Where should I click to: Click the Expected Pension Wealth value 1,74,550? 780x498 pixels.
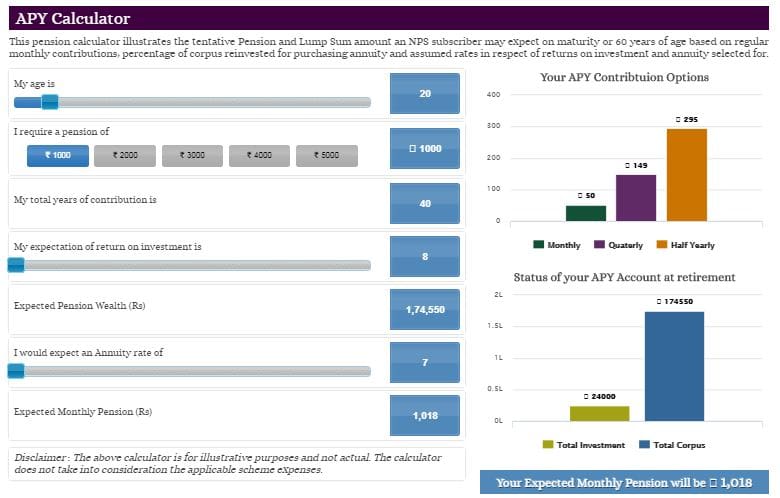click(425, 310)
